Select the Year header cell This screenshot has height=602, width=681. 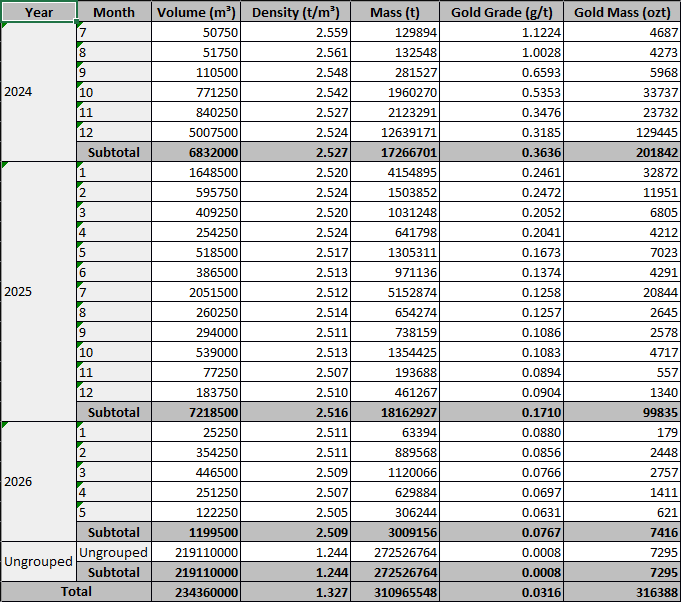[39, 12]
